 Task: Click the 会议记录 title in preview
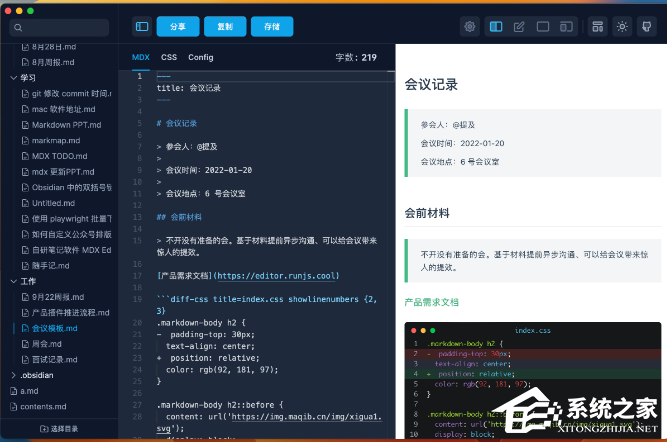[x=431, y=84]
